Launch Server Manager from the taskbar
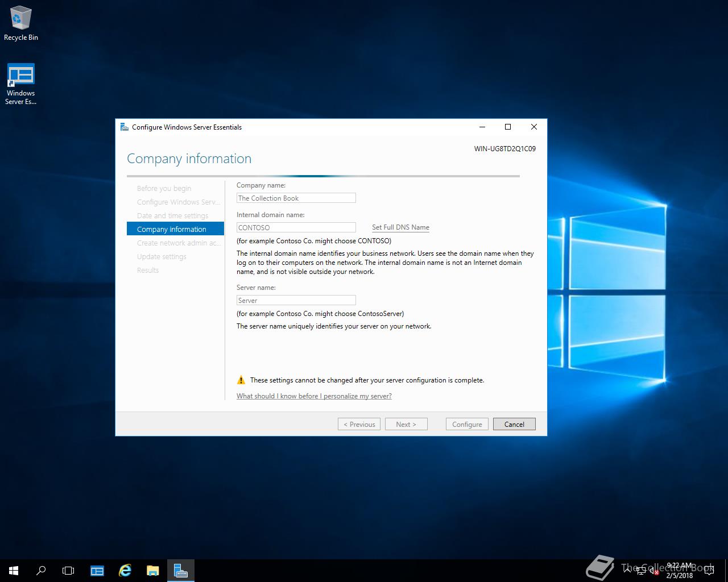The height and width of the screenshot is (582, 728). (97, 571)
